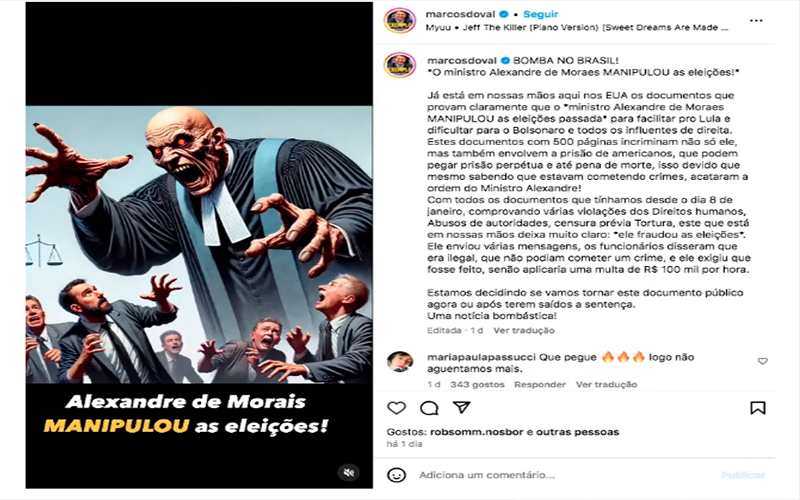Reply to comment via Responder

(x=540, y=384)
